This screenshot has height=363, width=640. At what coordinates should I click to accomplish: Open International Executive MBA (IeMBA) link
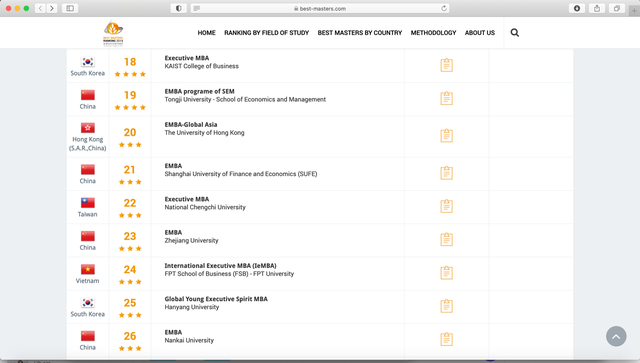tap(220, 265)
